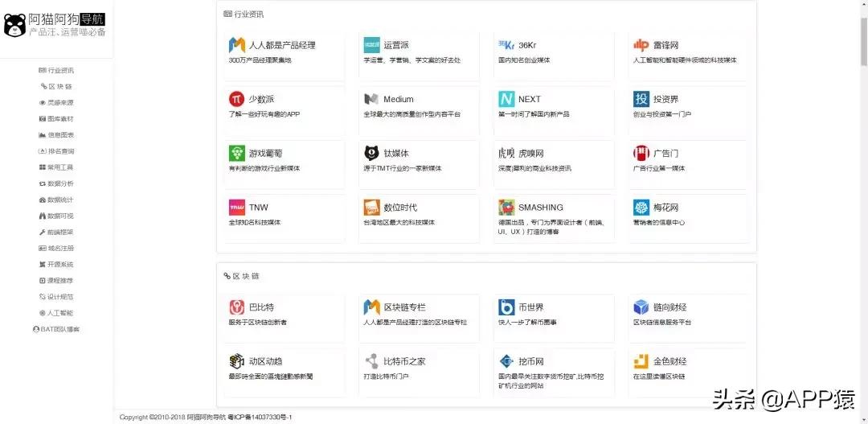Select 常用工具 in the sidebar
The width and height of the screenshot is (868, 424).
click(56, 167)
